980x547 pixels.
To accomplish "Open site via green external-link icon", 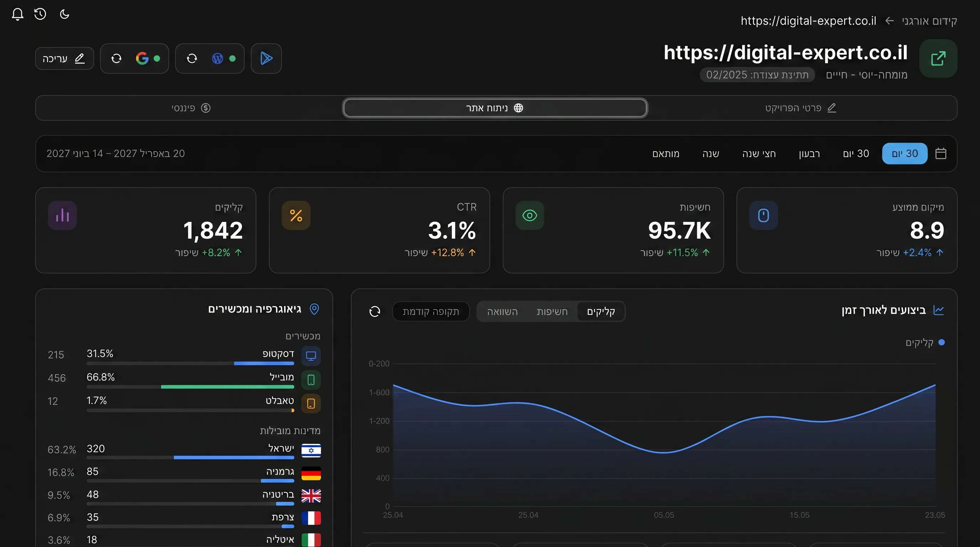I will coord(938,58).
